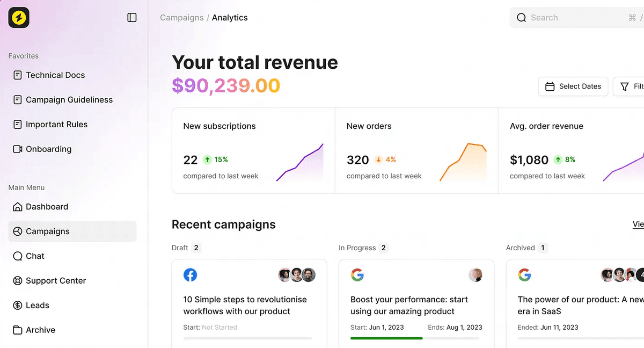The height and width of the screenshot is (348, 644).
Task: Click the Support Center headset icon
Action: pos(16,280)
